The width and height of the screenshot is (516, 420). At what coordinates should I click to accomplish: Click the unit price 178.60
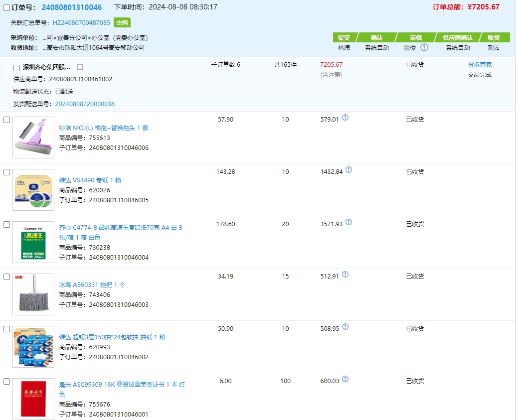(225, 224)
